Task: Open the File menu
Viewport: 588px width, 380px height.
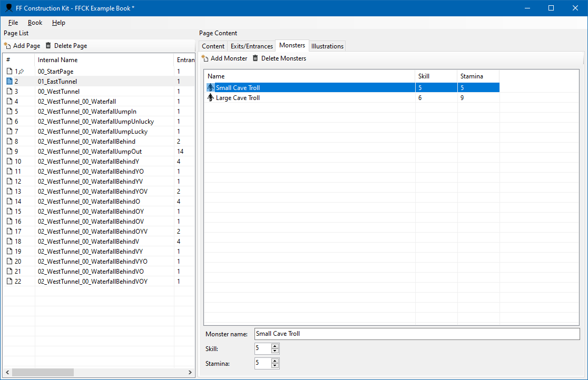Action: [x=13, y=23]
